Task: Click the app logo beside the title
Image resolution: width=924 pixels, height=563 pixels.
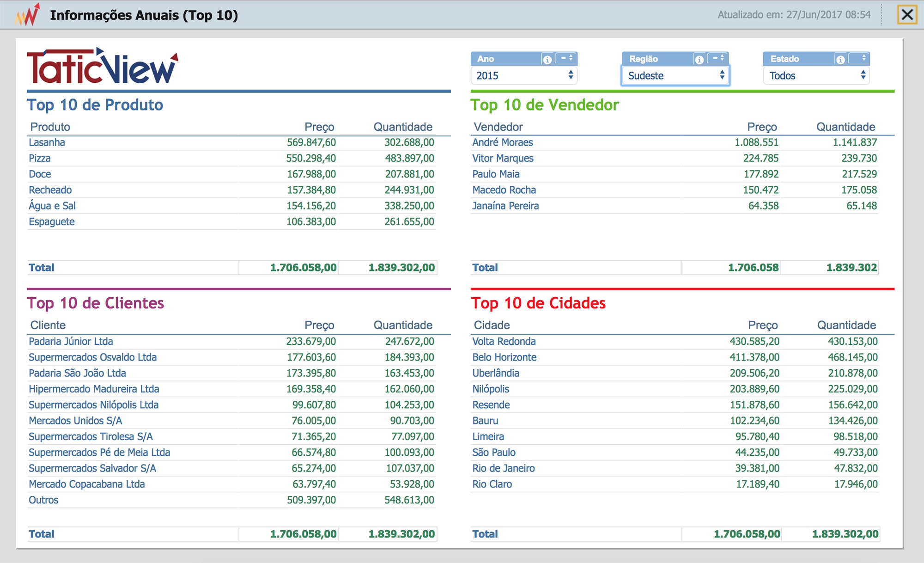Action: pyautogui.click(x=28, y=15)
